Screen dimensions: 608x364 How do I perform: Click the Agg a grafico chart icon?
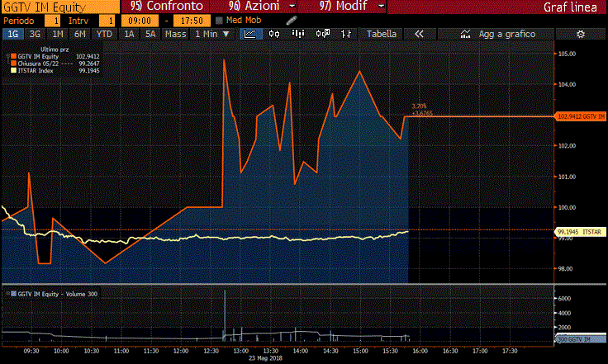[467, 34]
